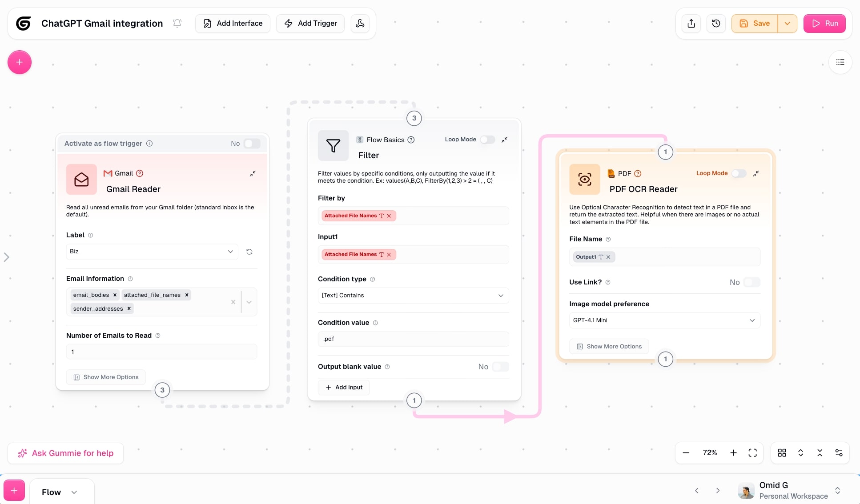Click the File Name input field
The image size is (860, 504).
click(x=665, y=257)
